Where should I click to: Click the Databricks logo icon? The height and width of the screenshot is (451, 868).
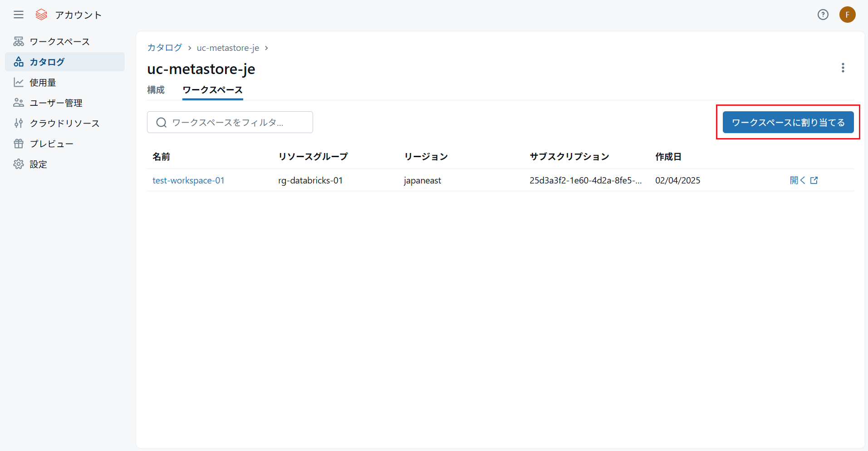click(x=41, y=15)
